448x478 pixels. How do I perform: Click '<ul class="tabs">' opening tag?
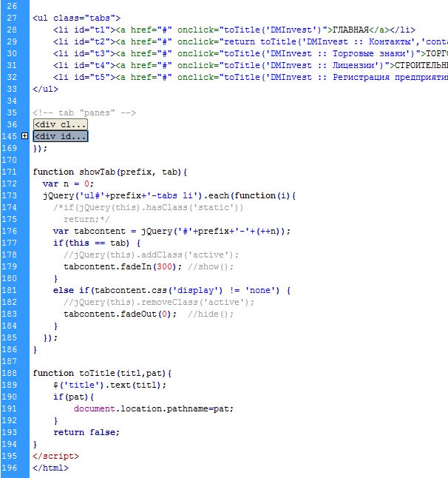[x=76, y=18]
